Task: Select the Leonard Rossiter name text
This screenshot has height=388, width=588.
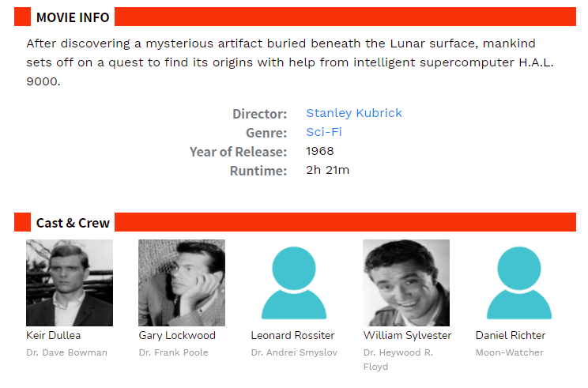Action: click(292, 335)
